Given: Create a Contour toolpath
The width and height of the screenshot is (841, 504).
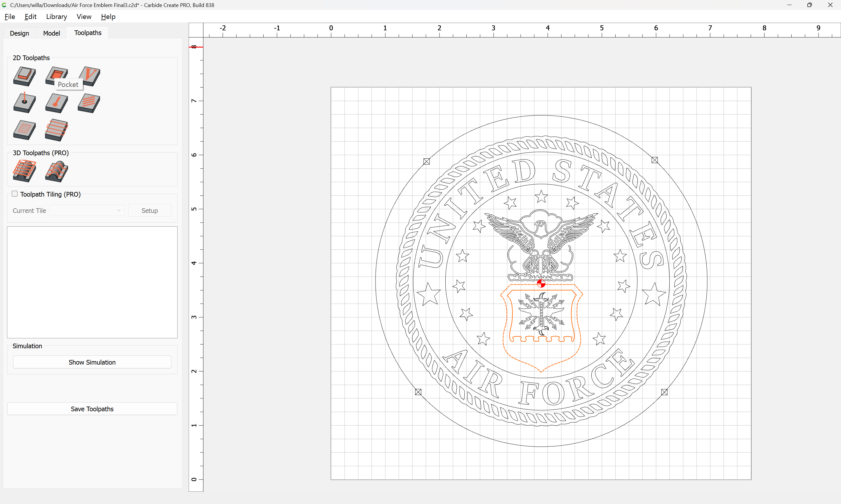Looking at the screenshot, I should tap(25, 76).
